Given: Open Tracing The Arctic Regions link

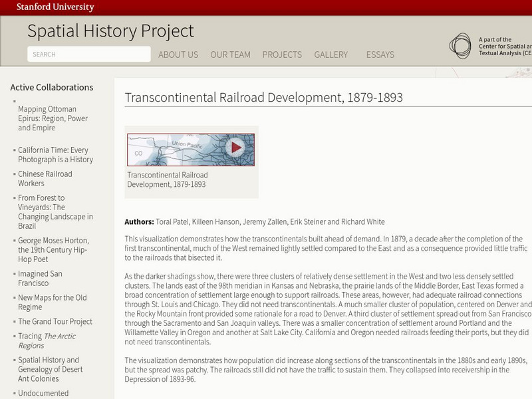Looking at the screenshot, I should click(47, 340).
